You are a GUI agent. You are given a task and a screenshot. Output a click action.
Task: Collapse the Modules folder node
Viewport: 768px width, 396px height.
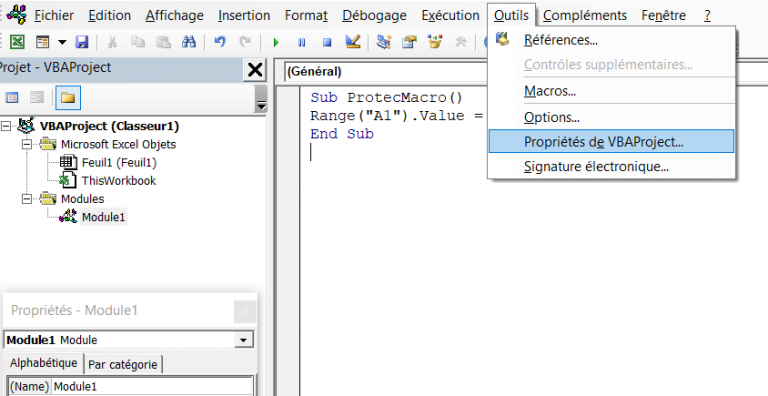[27, 199]
